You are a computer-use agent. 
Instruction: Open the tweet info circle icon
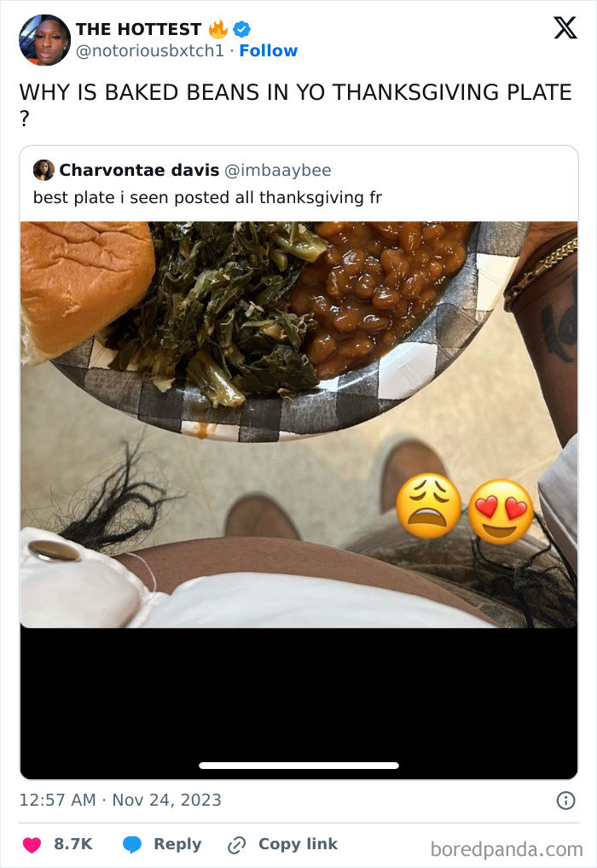(565, 801)
